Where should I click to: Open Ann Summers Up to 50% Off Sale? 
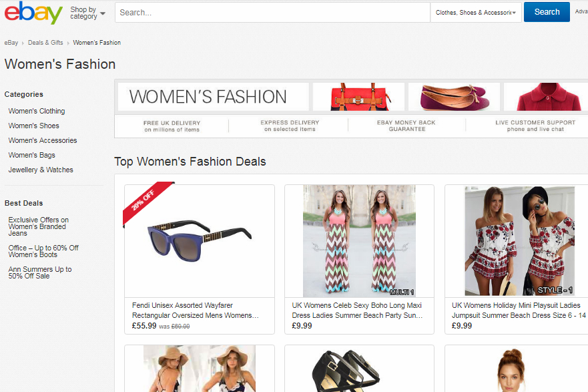tap(39, 272)
